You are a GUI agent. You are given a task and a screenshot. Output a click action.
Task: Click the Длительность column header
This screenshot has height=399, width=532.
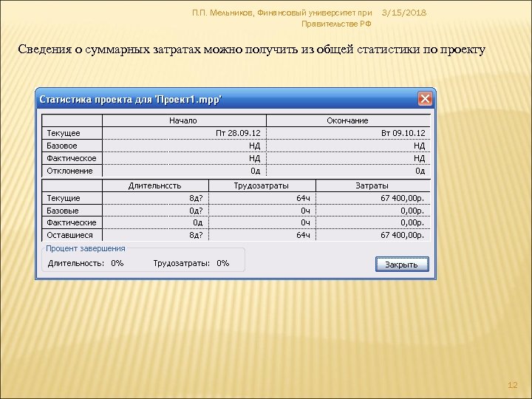[155, 185]
